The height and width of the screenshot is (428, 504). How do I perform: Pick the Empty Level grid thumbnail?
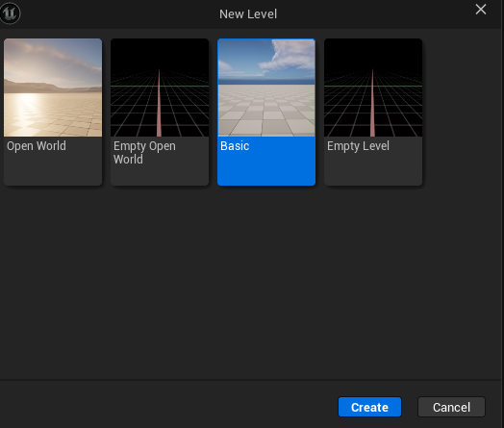(373, 88)
